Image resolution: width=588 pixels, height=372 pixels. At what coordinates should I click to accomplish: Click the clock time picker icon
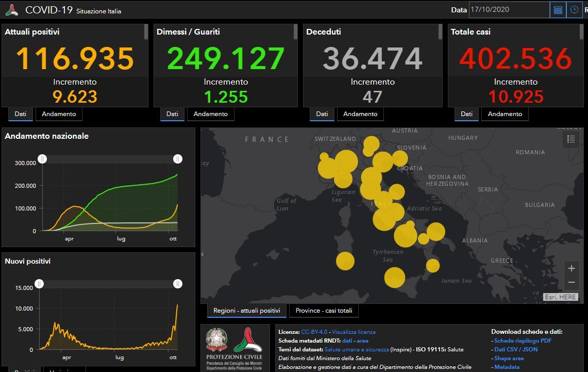coord(574,10)
